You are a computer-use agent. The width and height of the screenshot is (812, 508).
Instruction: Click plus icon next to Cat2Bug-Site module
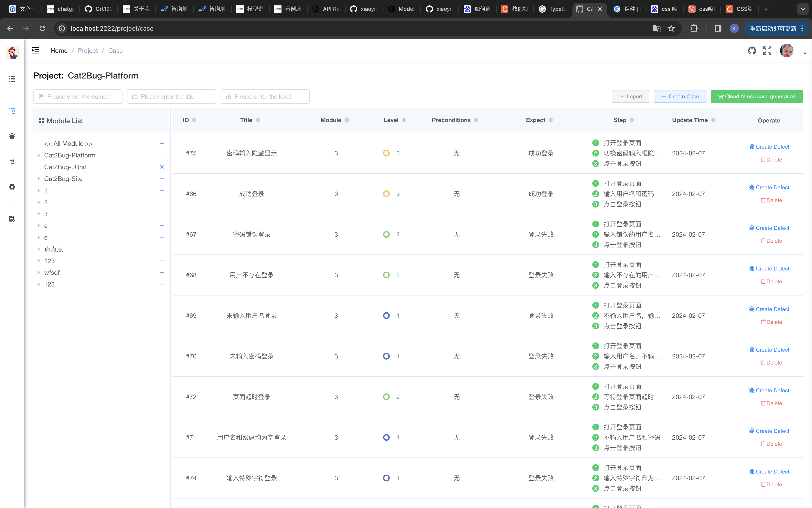pos(161,179)
